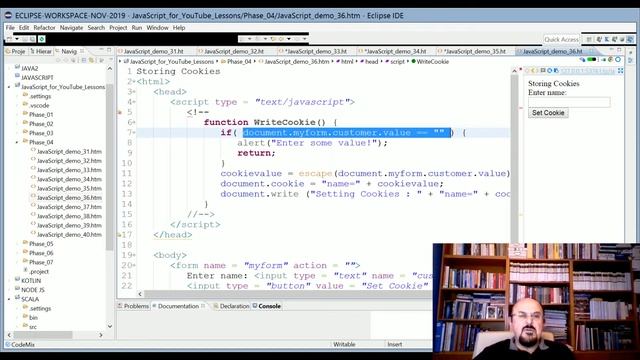Open the Window menu
This screenshot has width=640, height=360.
[157, 28]
